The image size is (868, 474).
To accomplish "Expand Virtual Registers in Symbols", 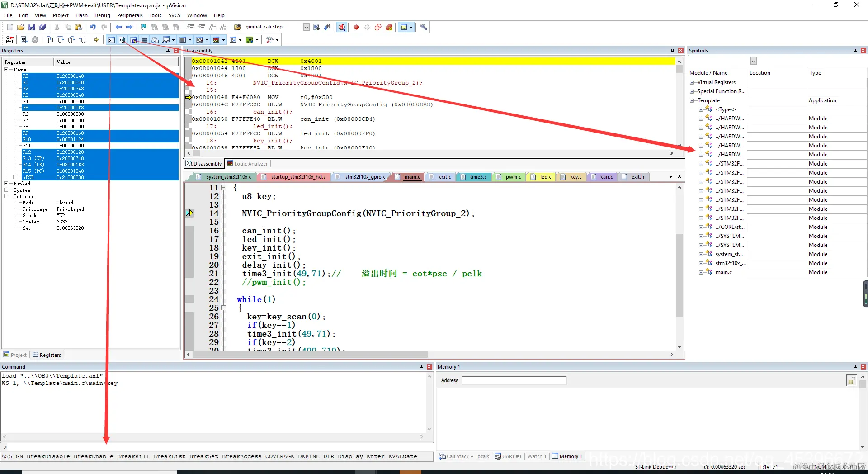I will (x=692, y=82).
